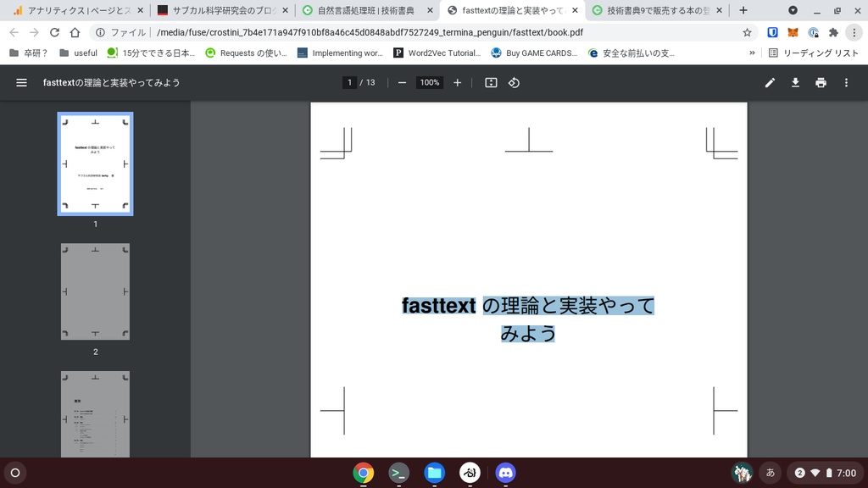Download the fasttext PDF
The height and width of the screenshot is (488, 868).
795,82
